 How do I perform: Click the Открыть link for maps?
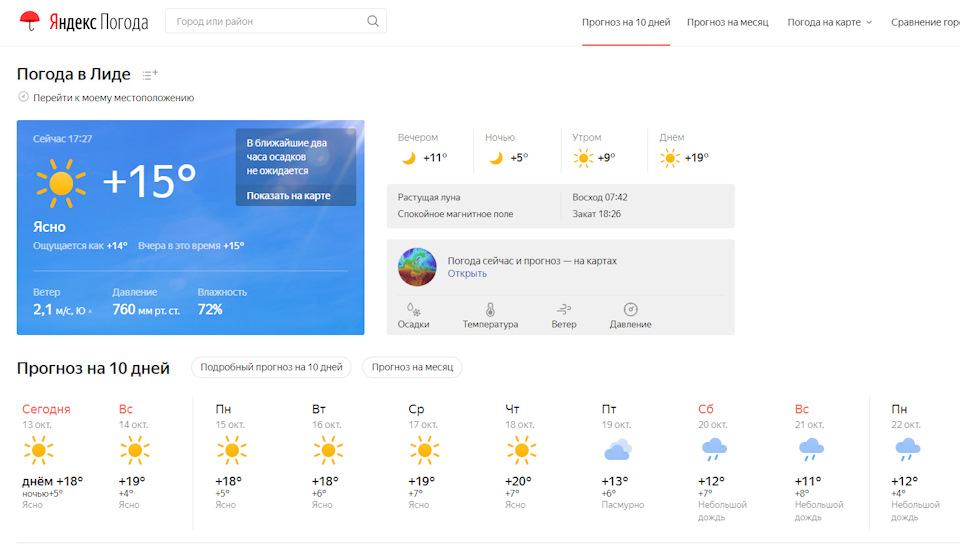click(x=467, y=274)
